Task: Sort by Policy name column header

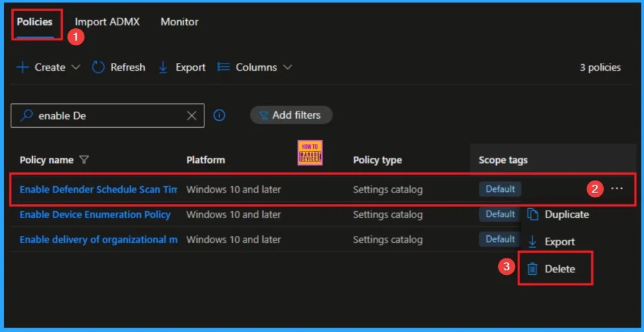Action: [47, 160]
